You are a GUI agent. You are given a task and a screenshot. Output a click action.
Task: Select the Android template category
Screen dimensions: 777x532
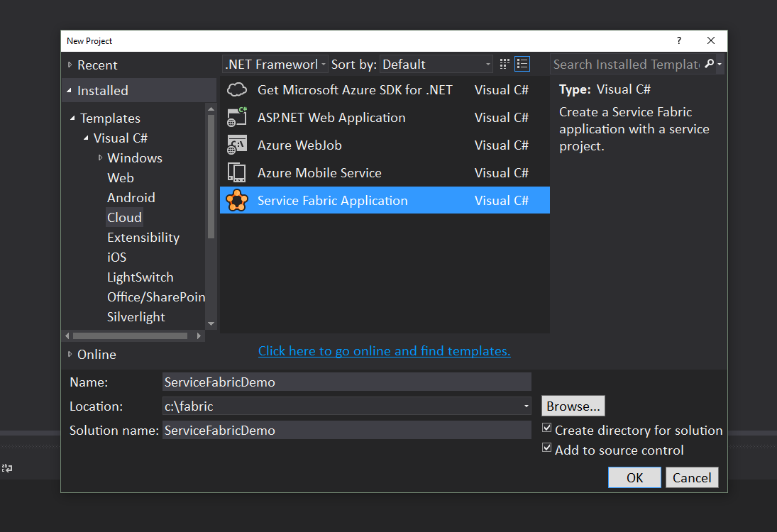coord(131,197)
